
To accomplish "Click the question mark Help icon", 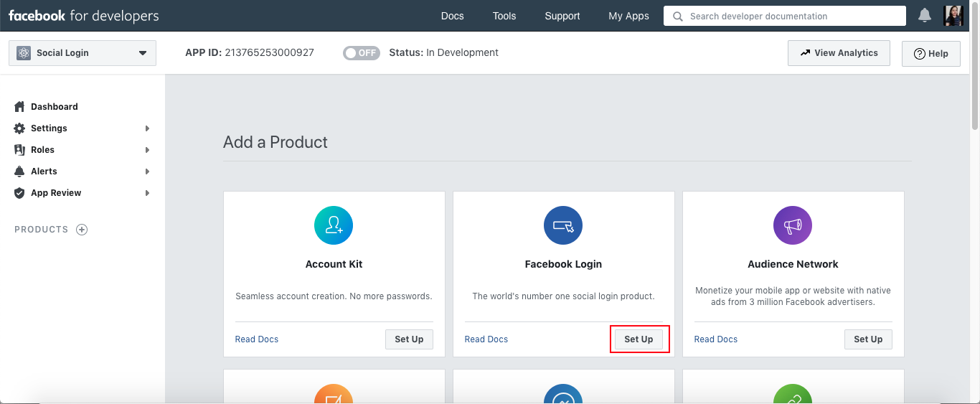I will (x=919, y=54).
